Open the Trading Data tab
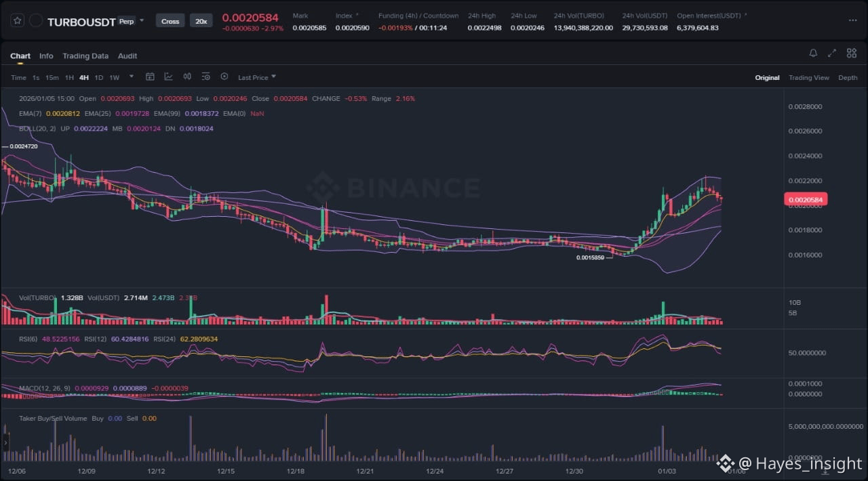Viewport: 868px width, 481px height. 85,56
